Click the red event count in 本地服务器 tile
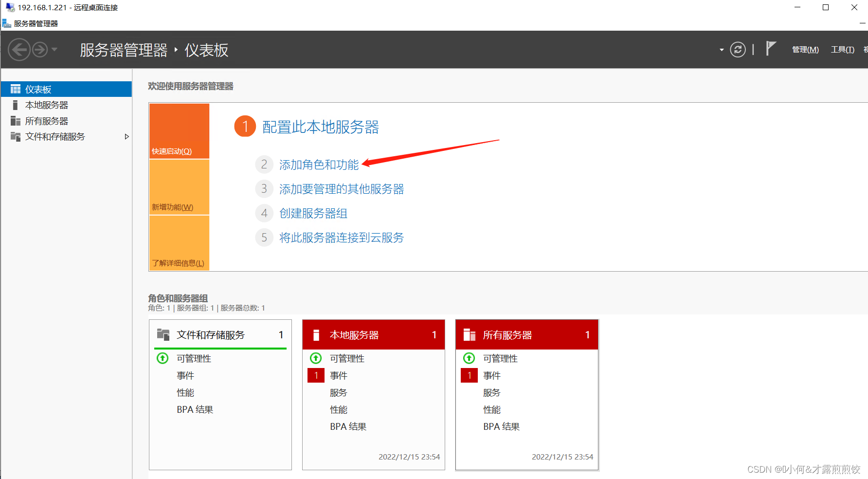The width and height of the screenshot is (868, 479). point(316,375)
